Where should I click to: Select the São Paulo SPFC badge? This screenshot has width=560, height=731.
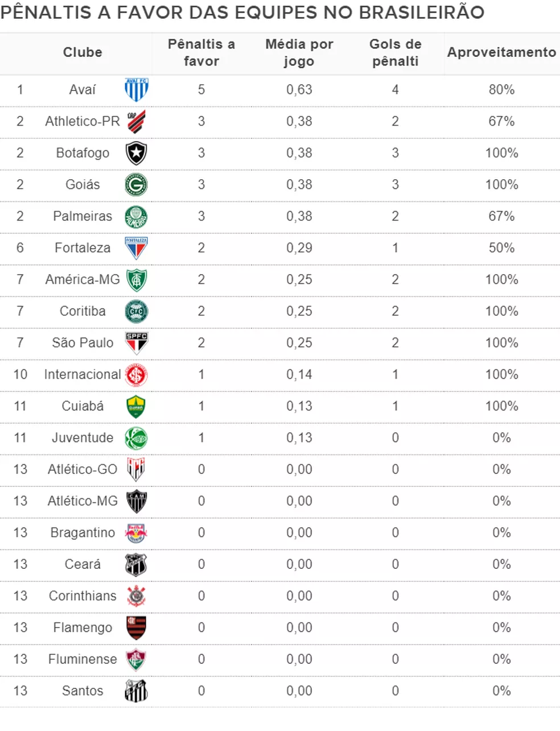click(x=137, y=343)
